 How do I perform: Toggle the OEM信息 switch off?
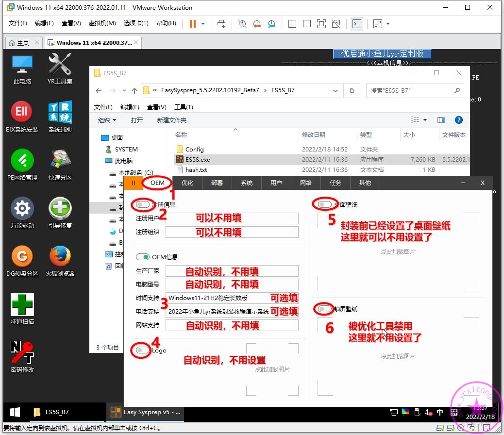coord(142,257)
